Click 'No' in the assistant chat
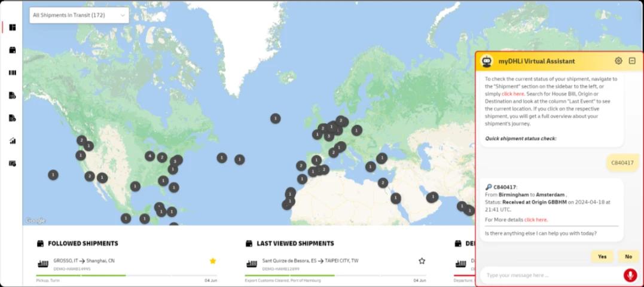This screenshot has width=644, height=287. tap(628, 257)
